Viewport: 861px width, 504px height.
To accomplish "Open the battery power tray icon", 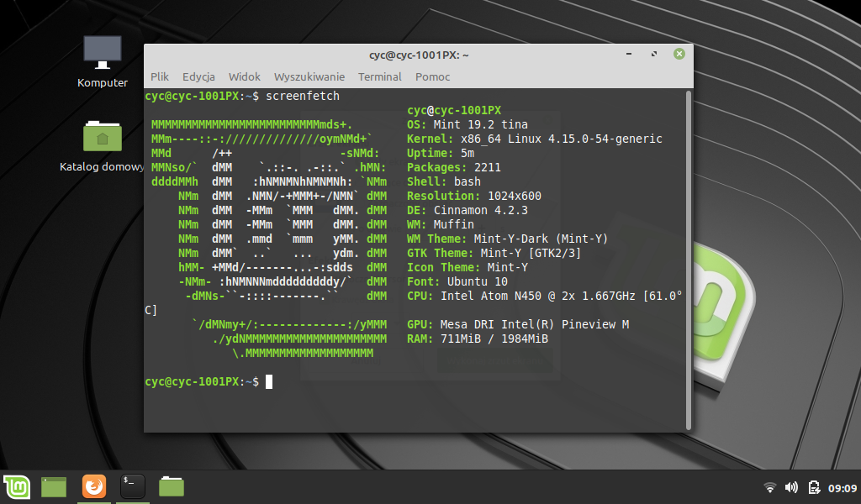I will [813, 487].
